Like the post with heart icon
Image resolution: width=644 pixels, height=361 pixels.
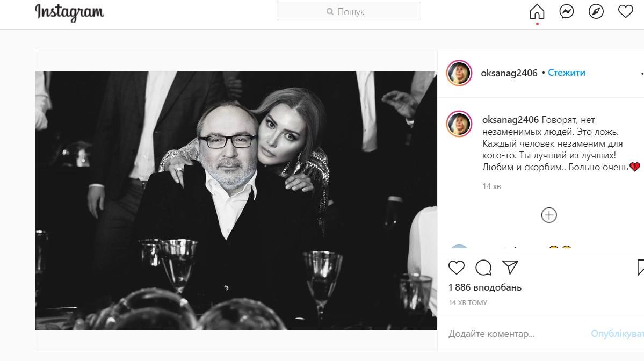456,267
